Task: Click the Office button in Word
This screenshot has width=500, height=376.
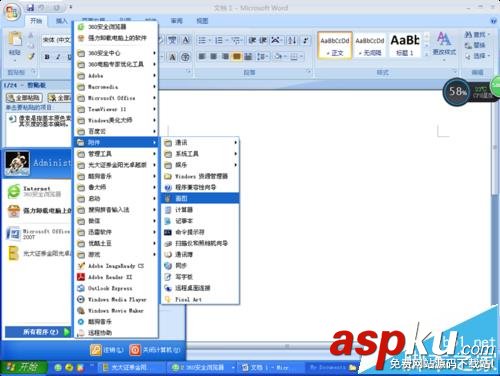Action: tap(12, 13)
